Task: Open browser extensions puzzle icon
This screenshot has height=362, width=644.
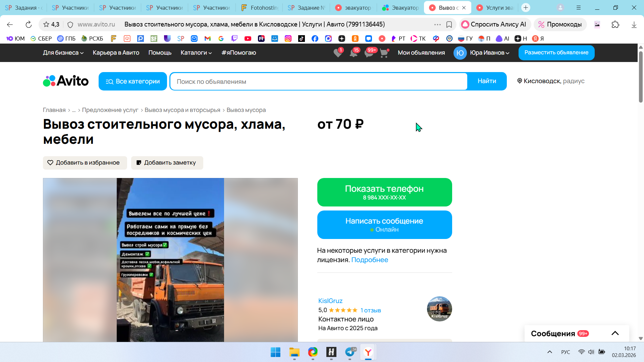Action: 615,24
